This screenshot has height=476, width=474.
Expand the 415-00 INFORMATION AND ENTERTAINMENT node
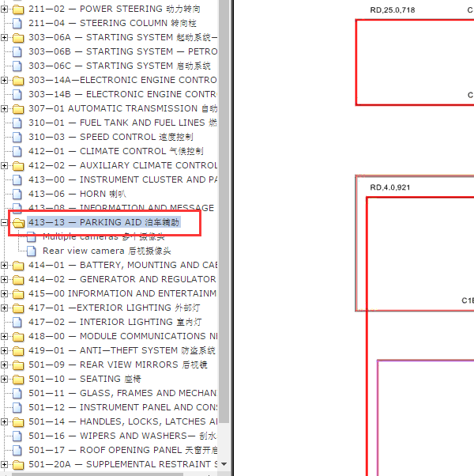point(4,293)
